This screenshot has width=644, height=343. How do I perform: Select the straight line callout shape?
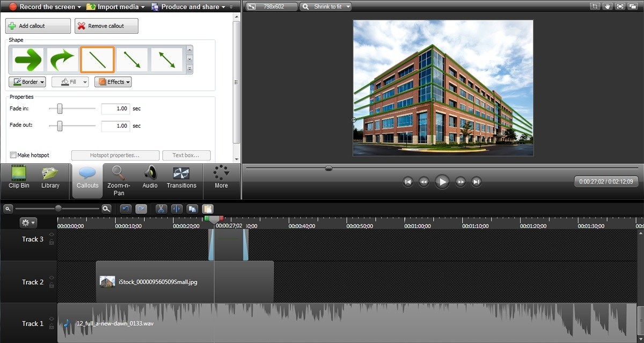[97, 59]
